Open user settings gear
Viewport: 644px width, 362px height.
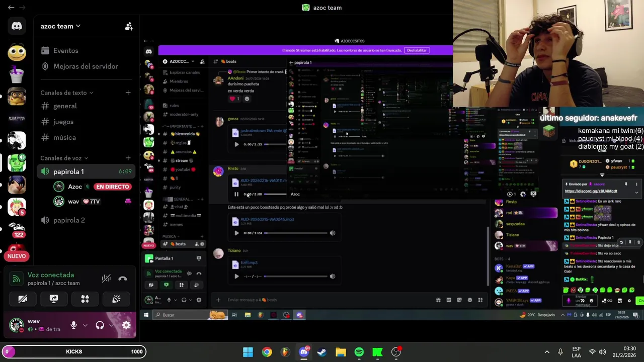(x=126, y=325)
